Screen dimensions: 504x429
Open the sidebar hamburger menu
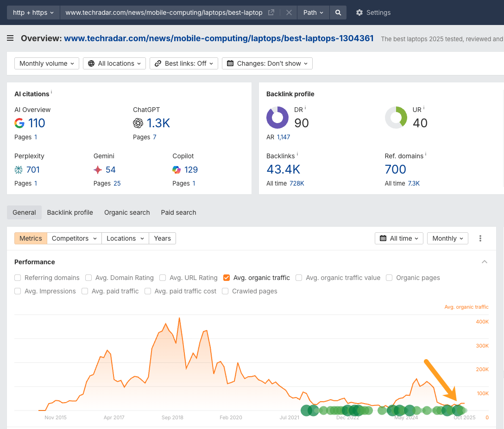(10, 38)
